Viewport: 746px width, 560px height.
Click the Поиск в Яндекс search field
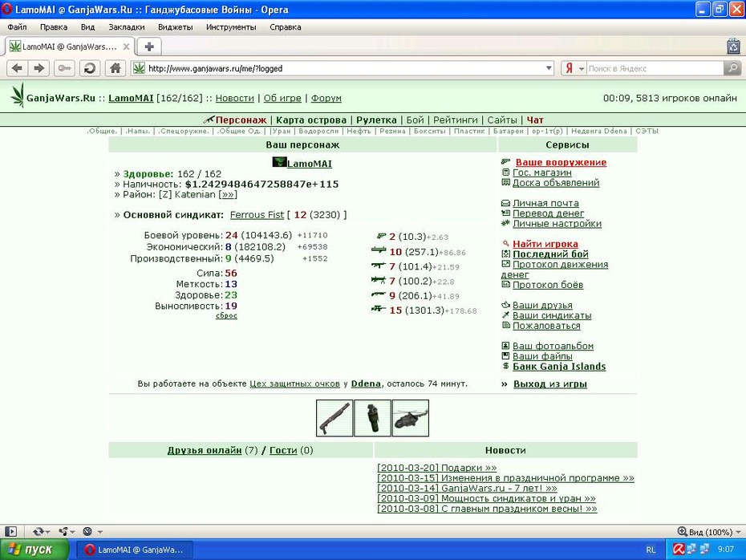(x=655, y=68)
